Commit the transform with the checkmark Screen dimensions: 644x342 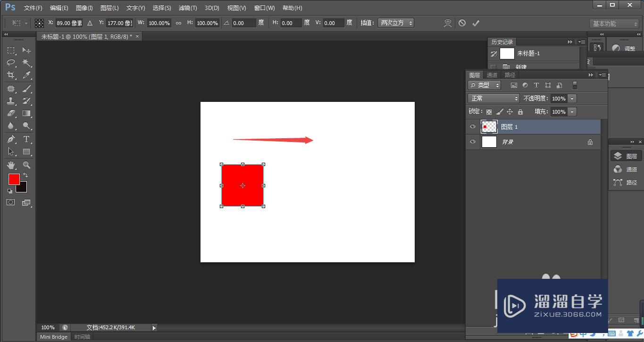(476, 23)
